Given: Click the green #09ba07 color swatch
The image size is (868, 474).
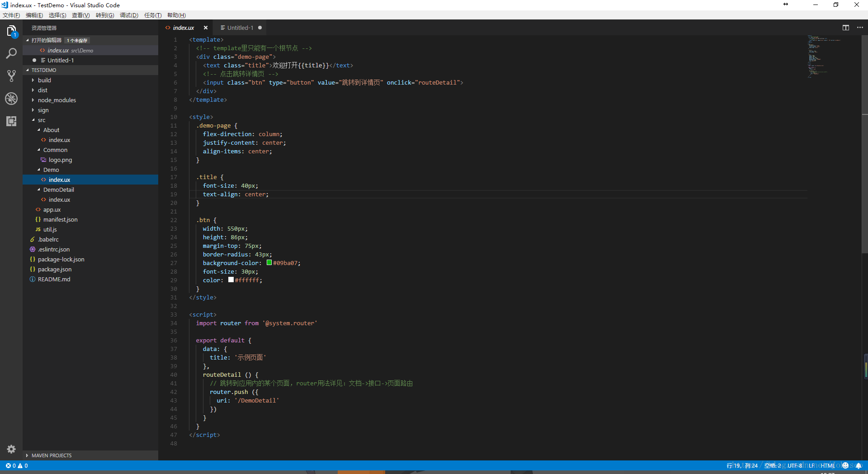Looking at the screenshot, I should (x=269, y=262).
